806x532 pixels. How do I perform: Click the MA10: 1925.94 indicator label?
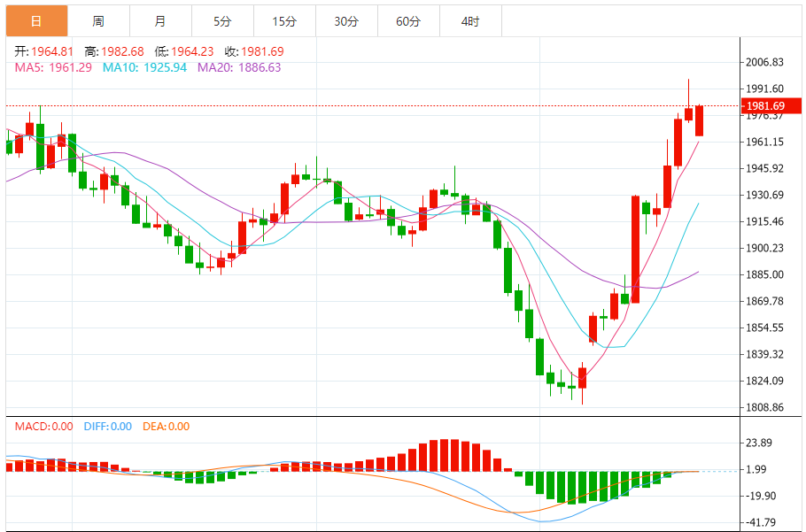tap(145, 67)
